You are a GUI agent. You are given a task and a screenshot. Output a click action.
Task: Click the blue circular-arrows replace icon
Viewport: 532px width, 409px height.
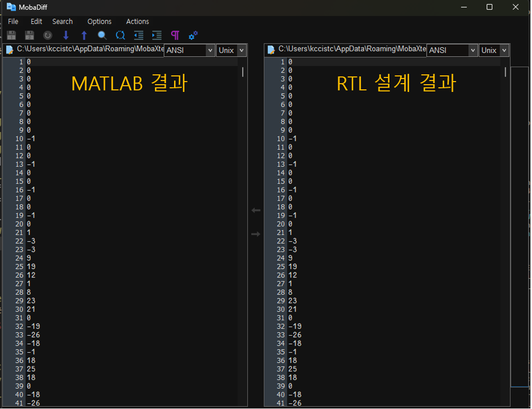coord(120,36)
